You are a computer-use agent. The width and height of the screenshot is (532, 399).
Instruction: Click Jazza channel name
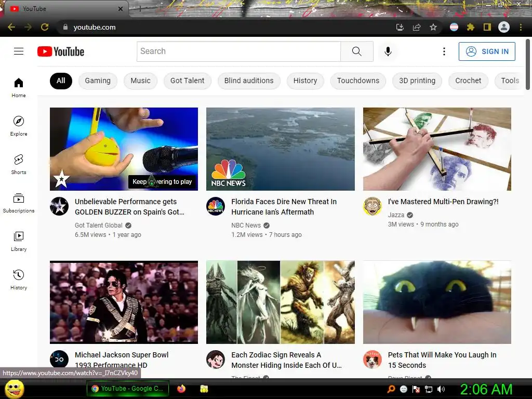click(396, 215)
